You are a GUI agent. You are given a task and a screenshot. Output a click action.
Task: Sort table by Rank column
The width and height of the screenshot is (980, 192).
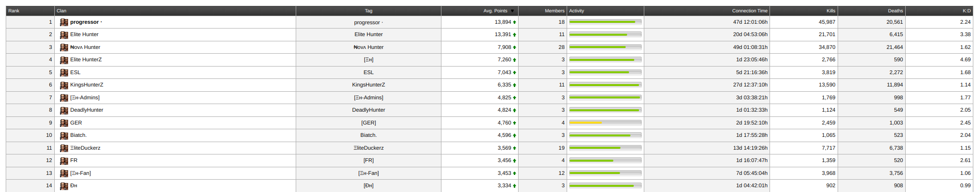(14, 10)
